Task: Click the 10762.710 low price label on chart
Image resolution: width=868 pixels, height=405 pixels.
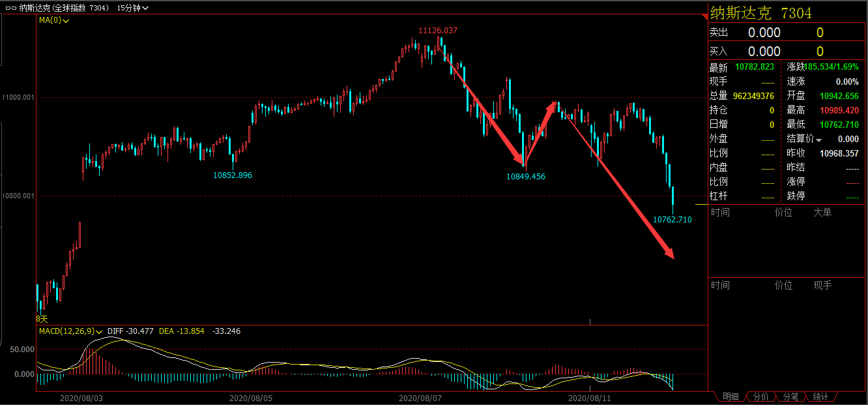Action: [x=672, y=220]
